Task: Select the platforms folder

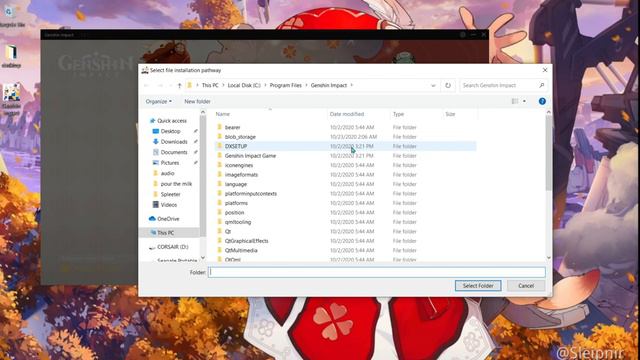Action: pyautogui.click(x=236, y=203)
